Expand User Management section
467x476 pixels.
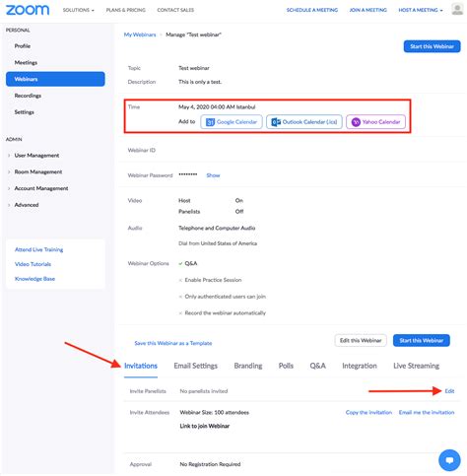36,156
